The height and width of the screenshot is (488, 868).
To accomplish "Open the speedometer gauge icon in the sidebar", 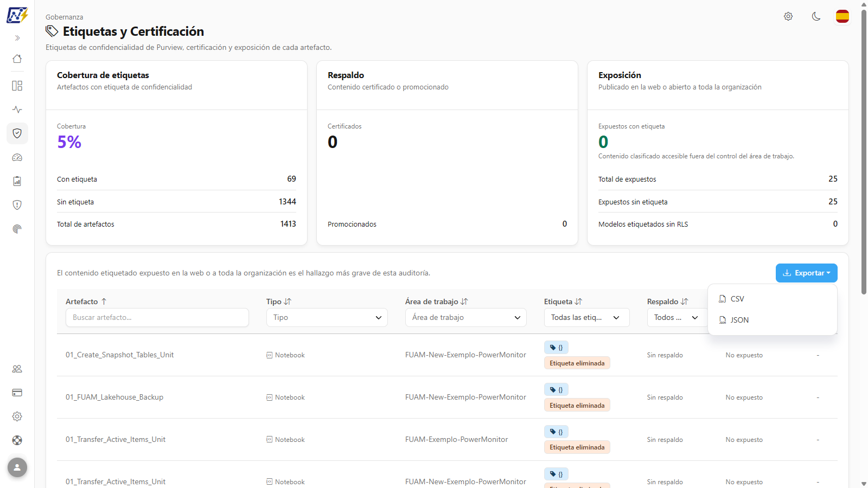I will [17, 157].
